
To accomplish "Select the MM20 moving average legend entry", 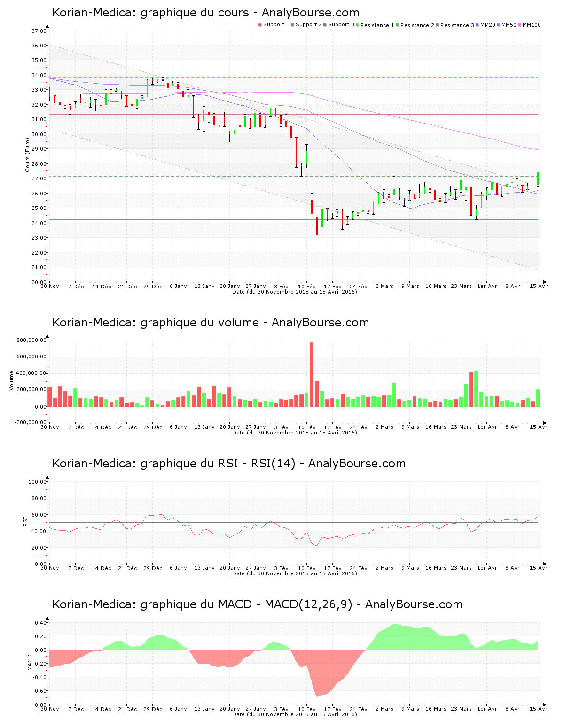I will pyautogui.click(x=486, y=25).
